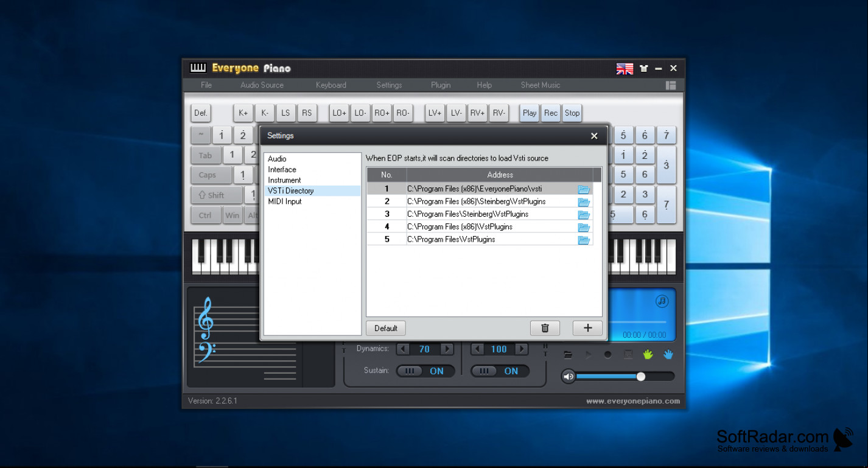The width and height of the screenshot is (868, 468).
Task: Open the Sheet Music menu
Action: (541, 85)
